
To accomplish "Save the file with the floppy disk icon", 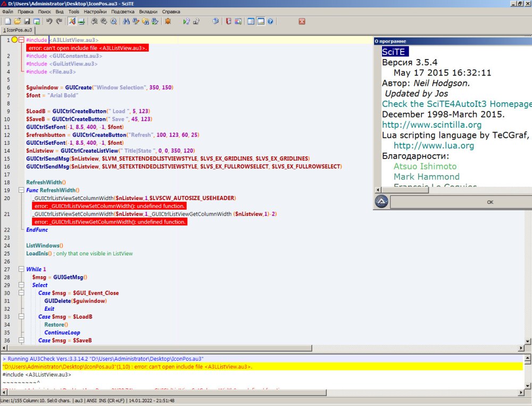I will pyautogui.click(x=27, y=21).
